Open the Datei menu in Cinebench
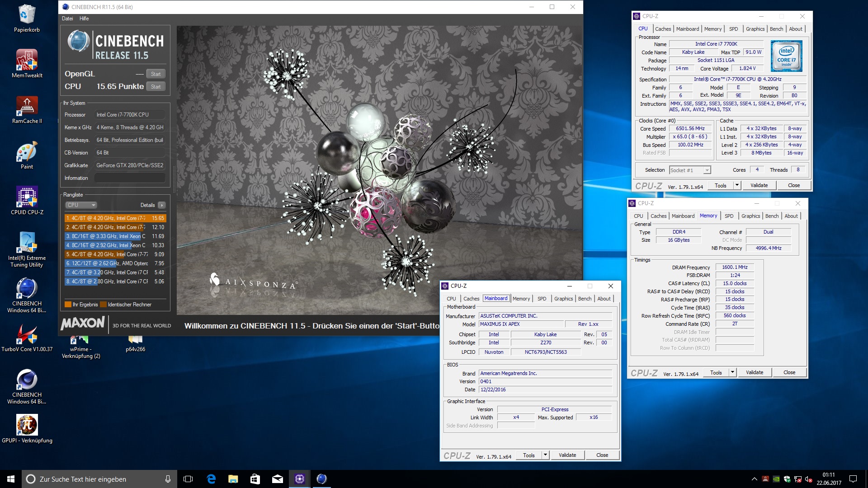Screen dimensions: 868x488 [x=67, y=19]
